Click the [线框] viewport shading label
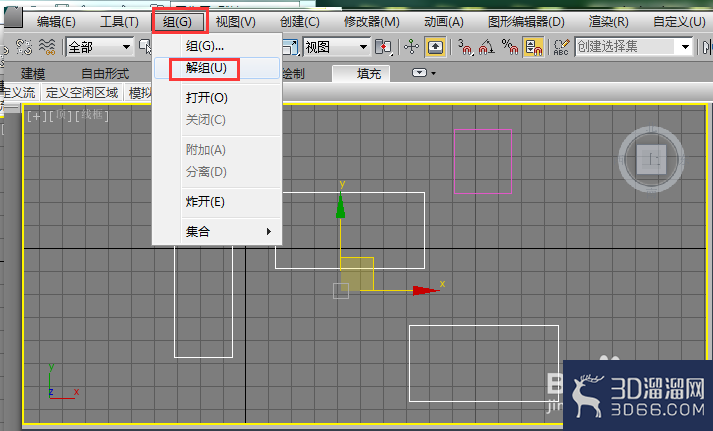The width and height of the screenshot is (713, 431). (x=92, y=115)
